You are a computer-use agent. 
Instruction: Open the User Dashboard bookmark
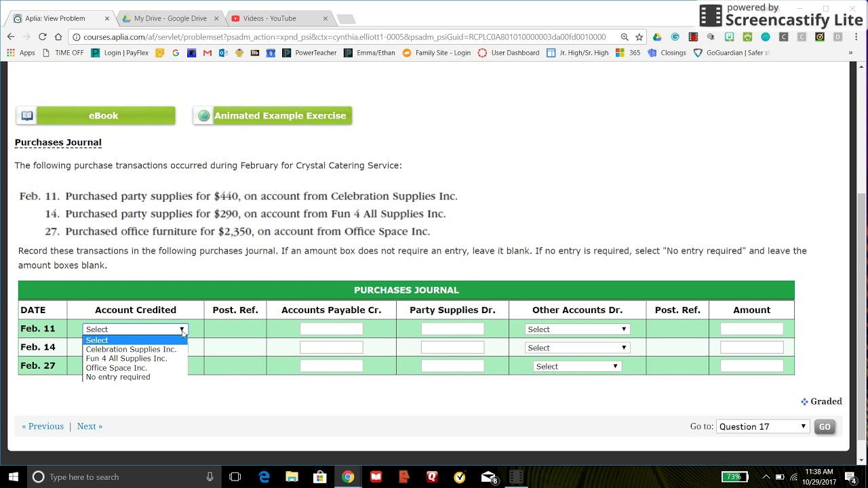509,53
